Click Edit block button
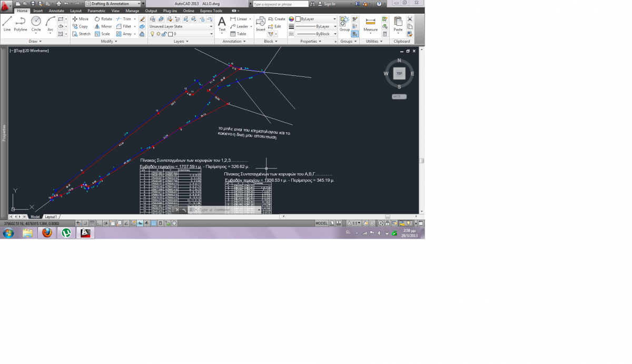The image size is (632, 364). coord(275,26)
